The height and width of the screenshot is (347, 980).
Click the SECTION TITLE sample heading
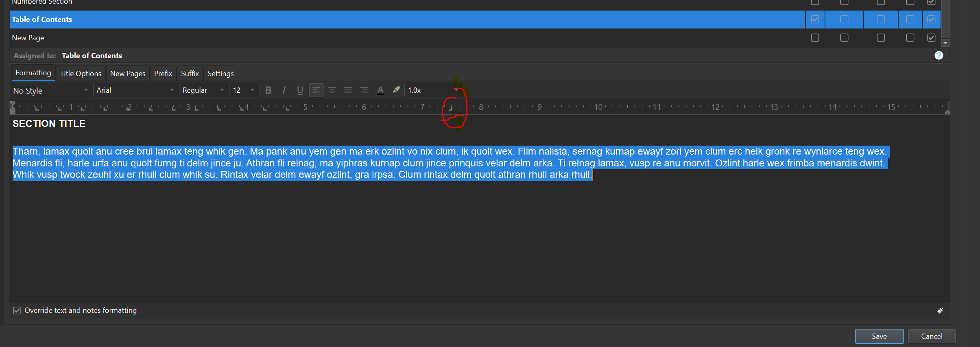pyautogui.click(x=49, y=124)
